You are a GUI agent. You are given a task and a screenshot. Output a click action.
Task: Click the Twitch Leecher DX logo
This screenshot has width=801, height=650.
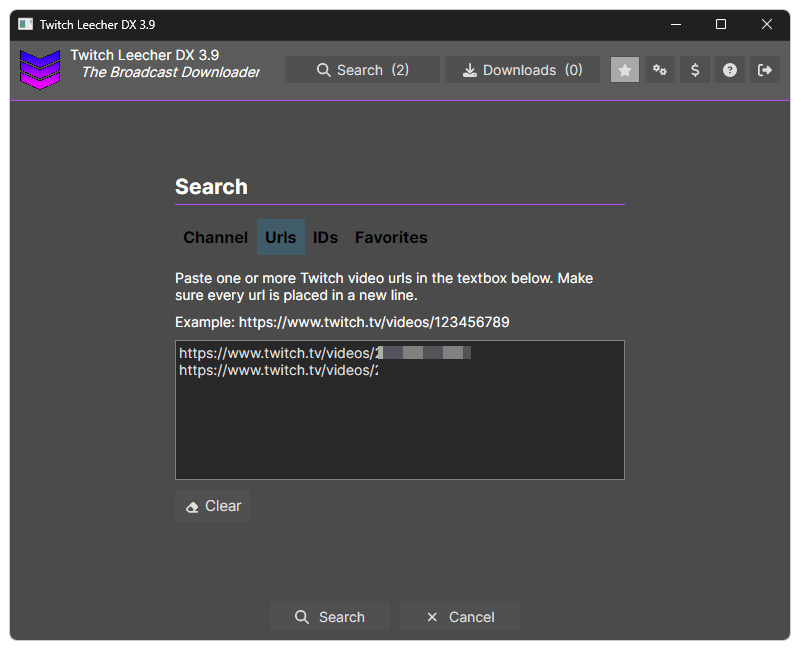coord(40,69)
